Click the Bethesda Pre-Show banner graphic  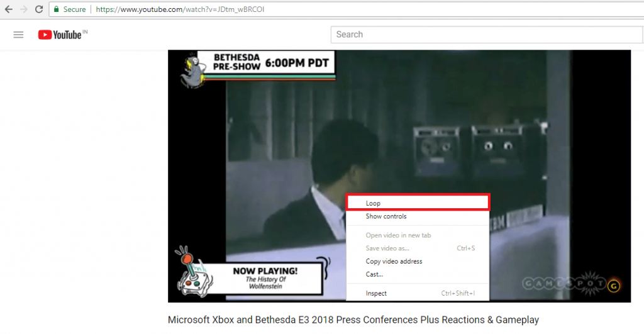point(258,68)
